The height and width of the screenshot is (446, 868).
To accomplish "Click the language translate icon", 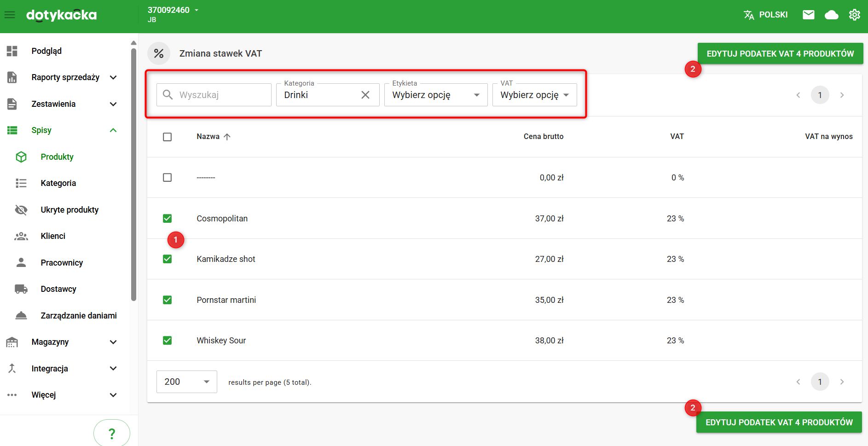I will 749,15.
